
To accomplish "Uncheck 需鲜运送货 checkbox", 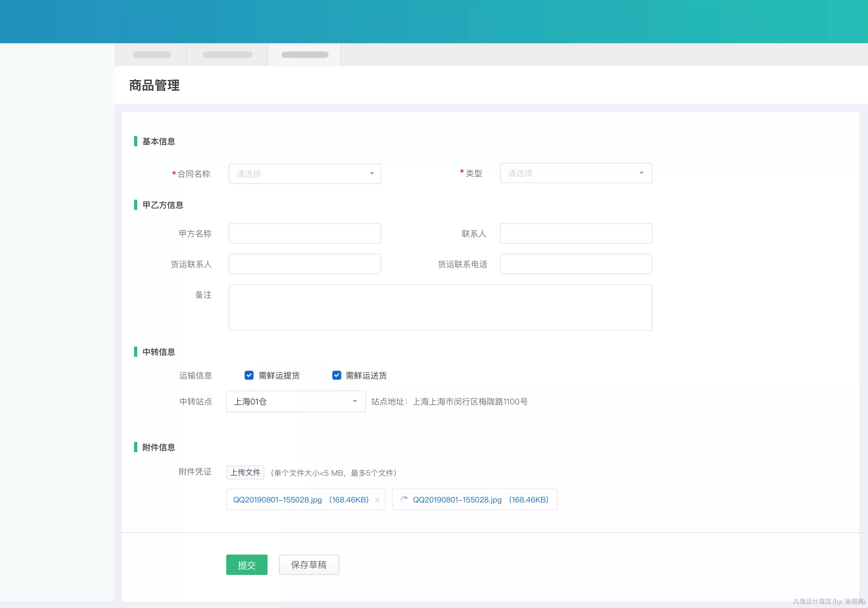I will click(336, 375).
